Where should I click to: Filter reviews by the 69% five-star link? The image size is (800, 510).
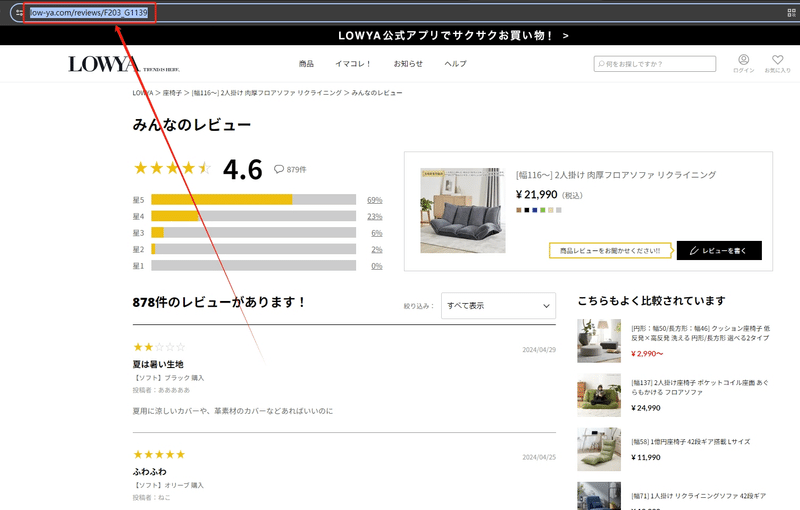(x=374, y=200)
